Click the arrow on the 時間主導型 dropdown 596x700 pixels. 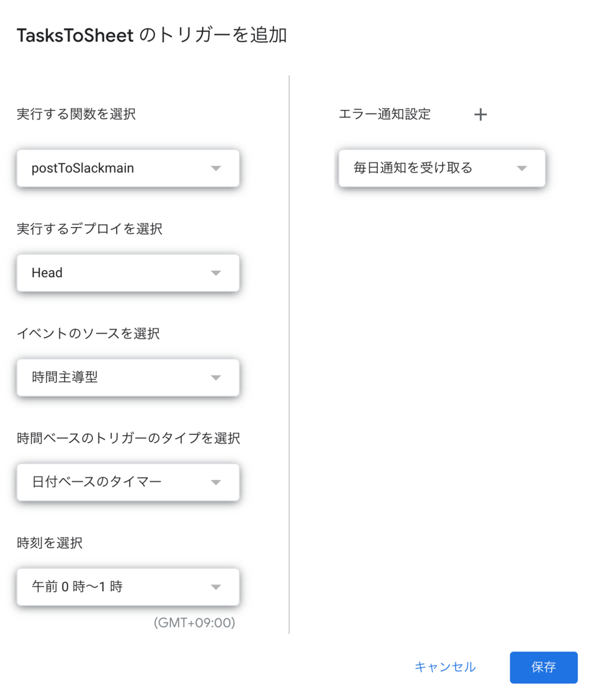pyautogui.click(x=216, y=377)
